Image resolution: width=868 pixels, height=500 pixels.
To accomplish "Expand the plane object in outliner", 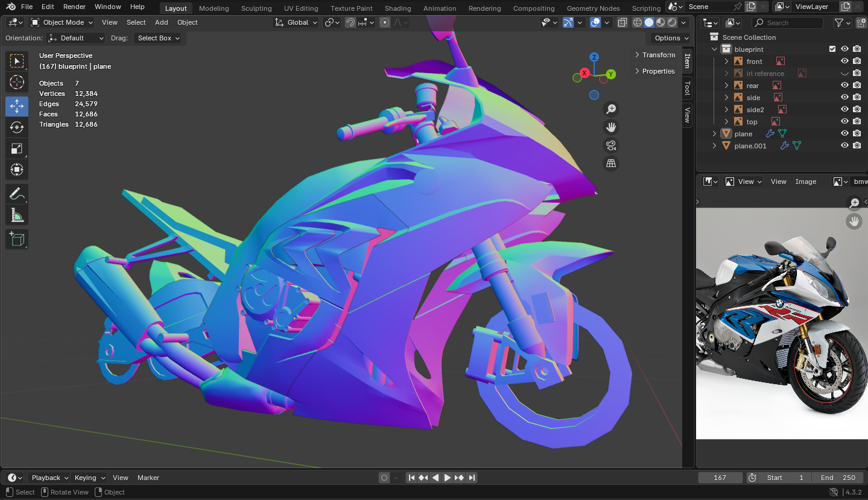I will (715, 134).
